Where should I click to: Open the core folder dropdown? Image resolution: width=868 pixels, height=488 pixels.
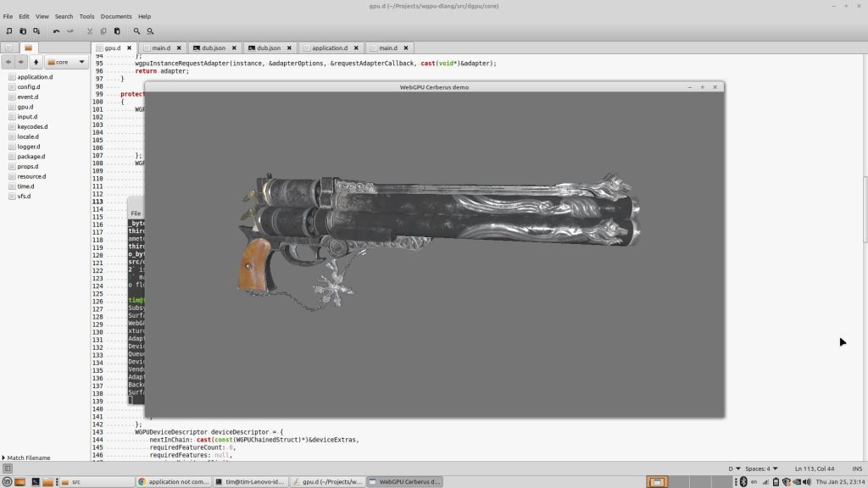66,62
